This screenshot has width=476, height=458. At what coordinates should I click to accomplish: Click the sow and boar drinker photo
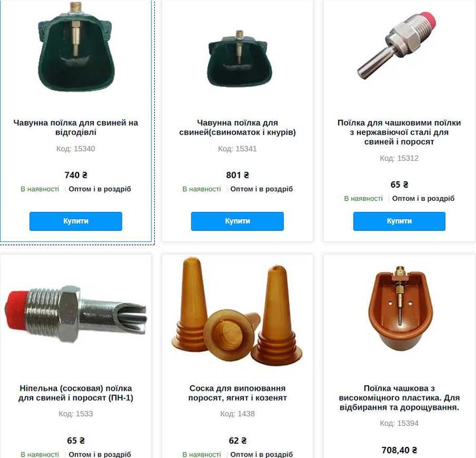238,58
